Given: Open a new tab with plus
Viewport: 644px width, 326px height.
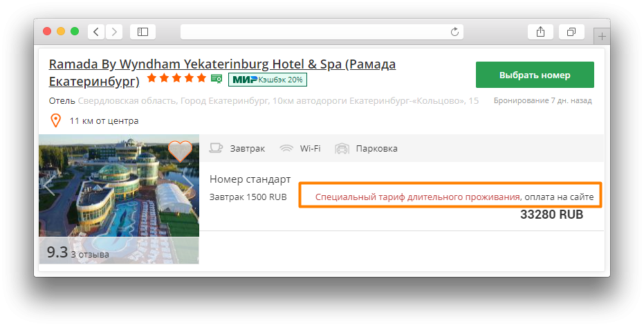Looking at the screenshot, I should click(602, 36).
